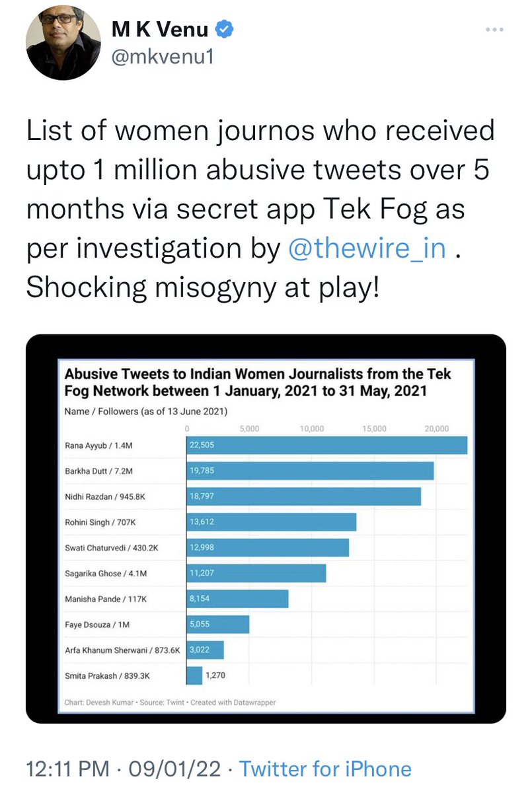
Task: Click the Faye Dsouza 5,055 bar
Action: [x=218, y=624]
